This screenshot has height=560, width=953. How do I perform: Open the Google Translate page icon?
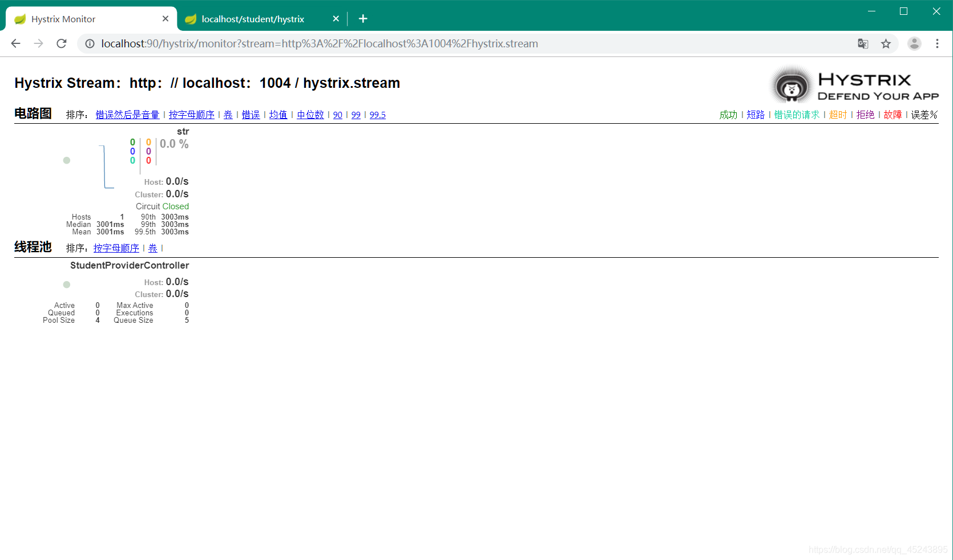pyautogui.click(x=863, y=43)
